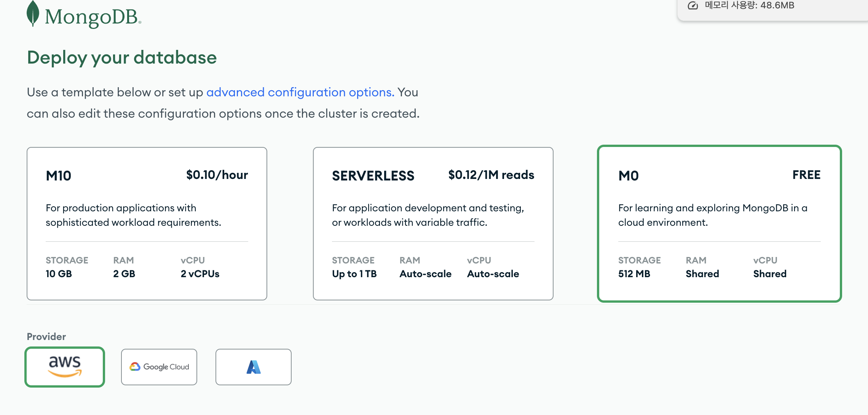Image resolution: width=868 pixels, height=415 pixels.
Task: Select the Serverless template card
Action: [x=433, y=223]
